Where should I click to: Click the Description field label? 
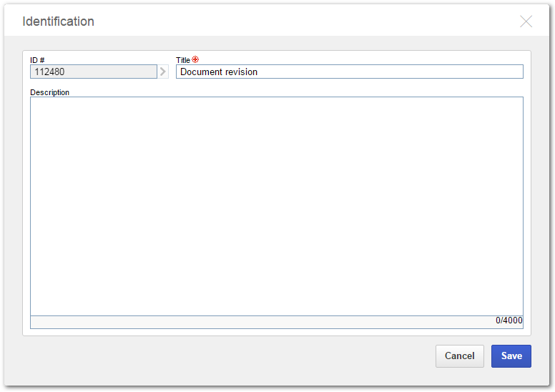point(49,92)
